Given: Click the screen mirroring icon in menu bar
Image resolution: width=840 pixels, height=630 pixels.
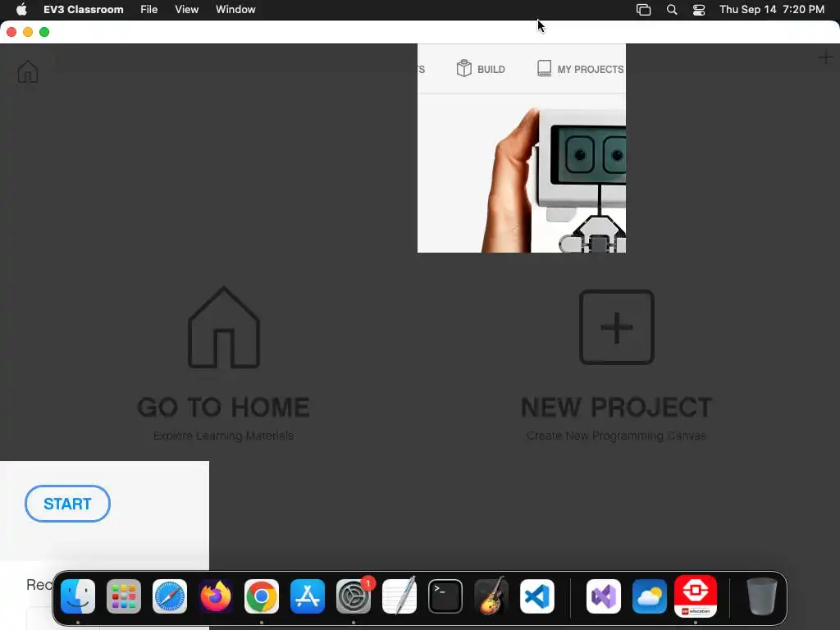Looking at the screenshot, I should coord(643,10).
